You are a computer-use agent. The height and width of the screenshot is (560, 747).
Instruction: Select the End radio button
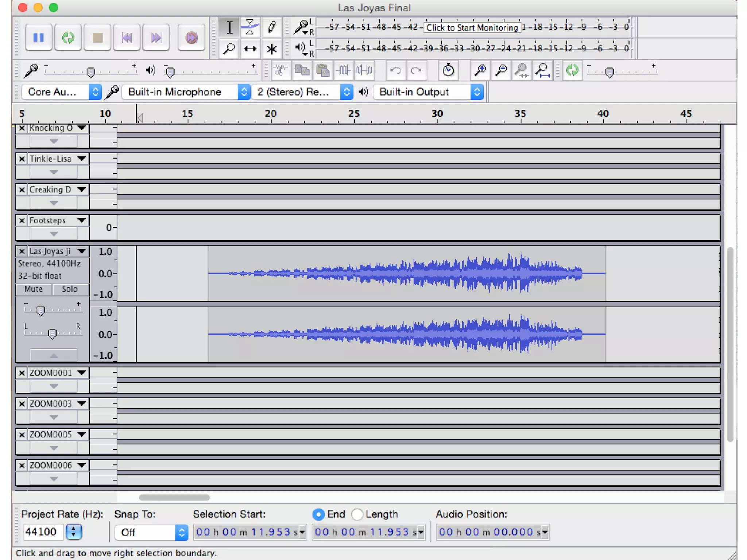coord(318,514)
